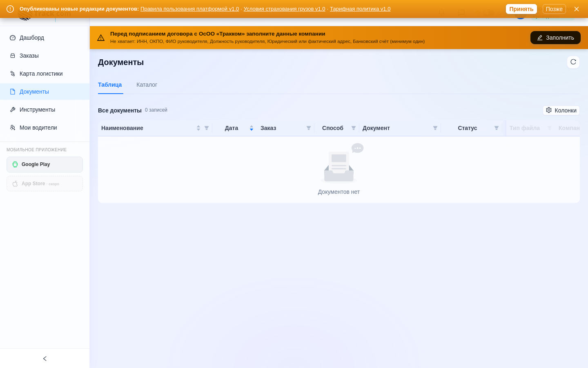Open the Колонки column settings

pos(561,110)
